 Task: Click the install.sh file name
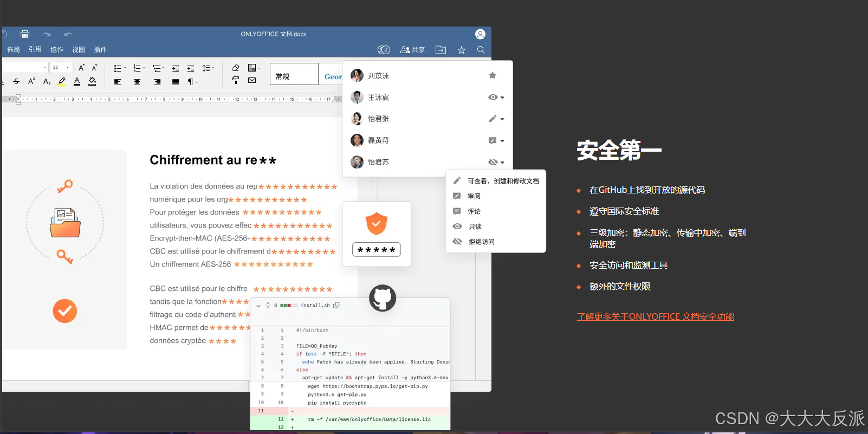tap(315, 306)
